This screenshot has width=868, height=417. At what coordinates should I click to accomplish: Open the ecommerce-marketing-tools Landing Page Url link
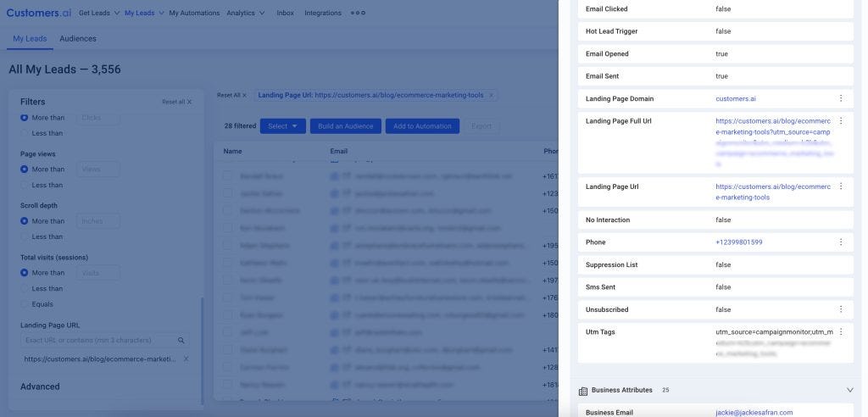773,192
